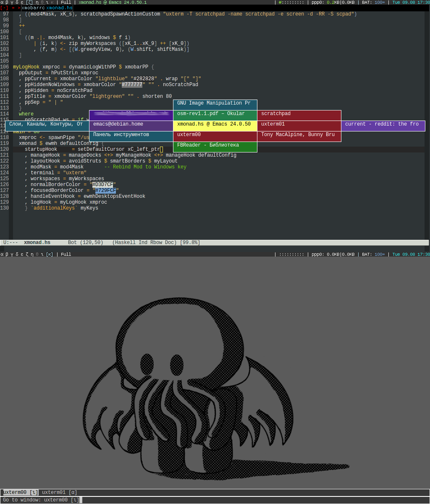Click the ppp0: 0.0KB|0.0KB indicator in lower xmobar

[x=333, y=254]
